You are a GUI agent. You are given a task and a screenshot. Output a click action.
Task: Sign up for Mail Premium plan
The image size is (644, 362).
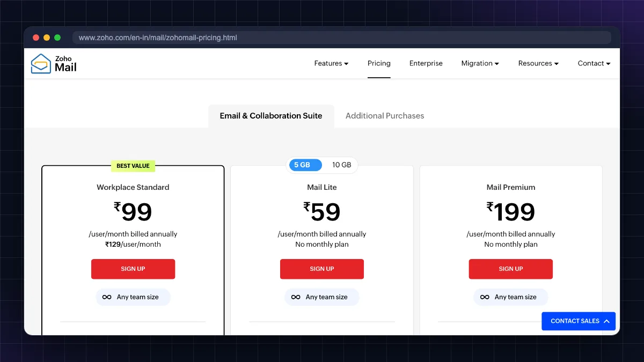pyautogui.click(x=511, y=269)
